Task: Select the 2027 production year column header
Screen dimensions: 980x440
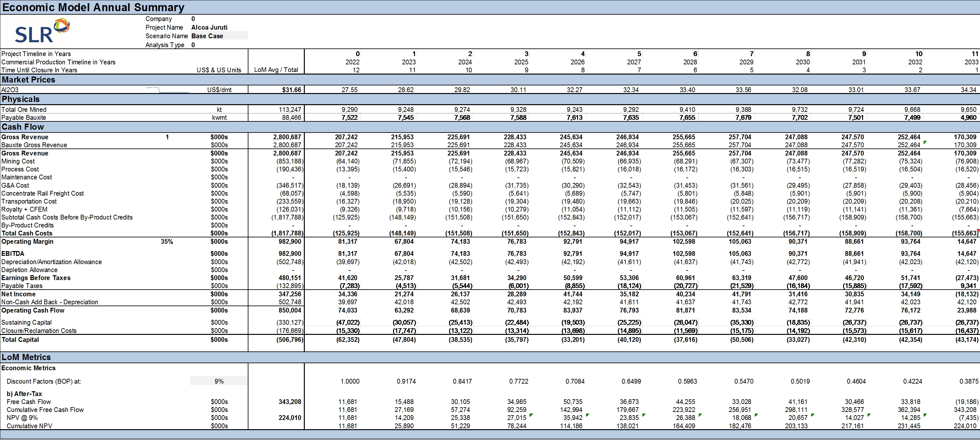Action: 633,62
